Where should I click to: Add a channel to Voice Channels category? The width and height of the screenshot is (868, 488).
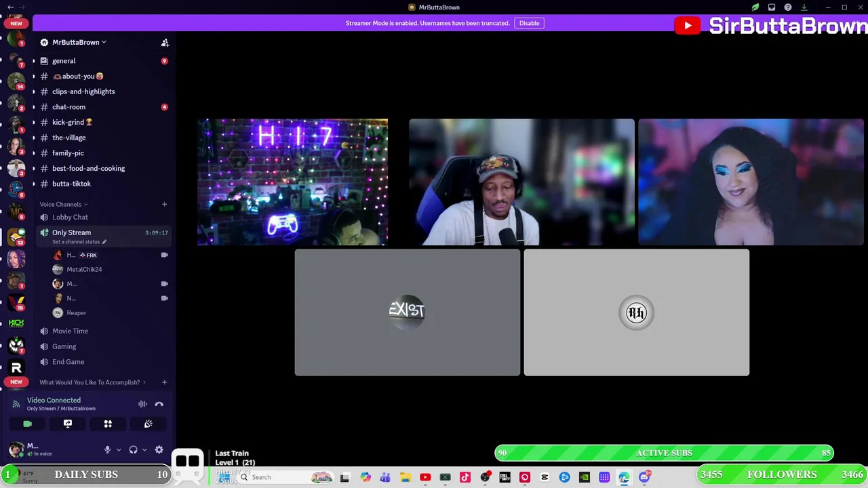coord(164,204)
